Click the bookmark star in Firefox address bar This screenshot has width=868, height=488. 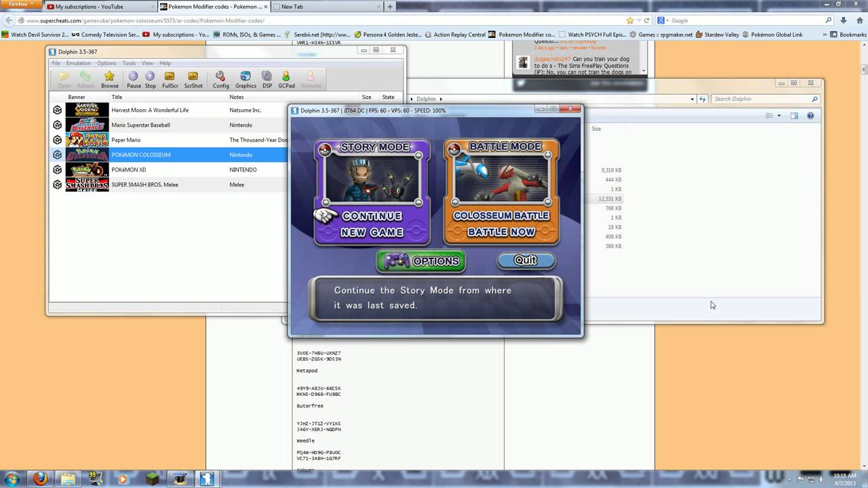pyautogui.click(x=629, y=20)
